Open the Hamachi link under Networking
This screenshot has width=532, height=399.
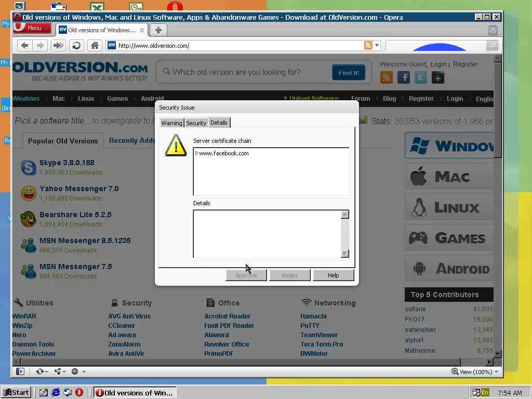click(x=313, y=316)
